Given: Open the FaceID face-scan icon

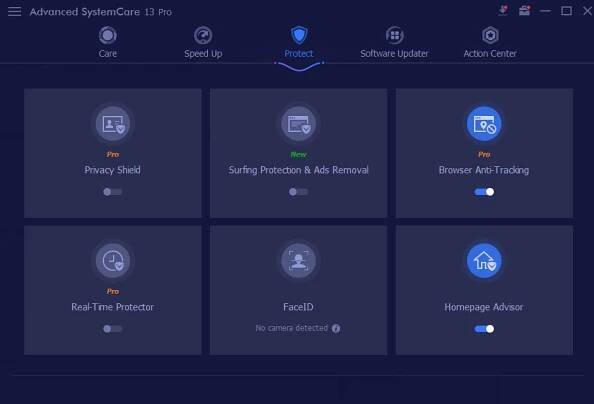Looking at the screenshot, I should pyautogui.click(x=299, y=260).
